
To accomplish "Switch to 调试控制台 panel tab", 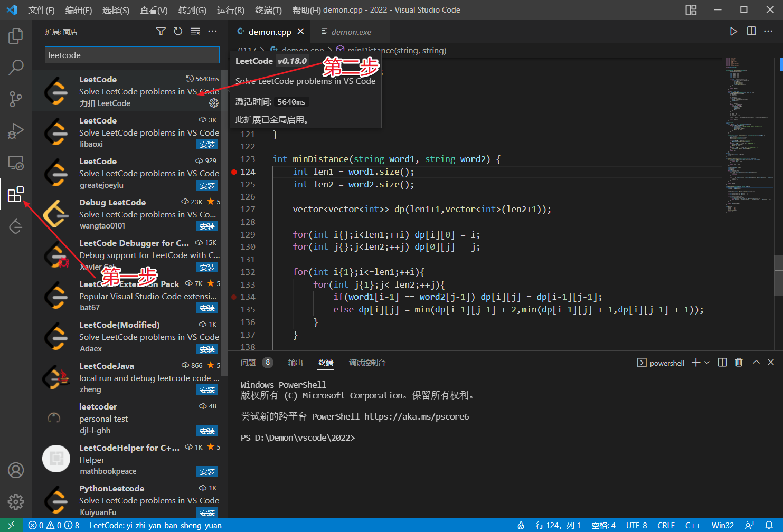I will pyautogui.click(x=367, y=363).
